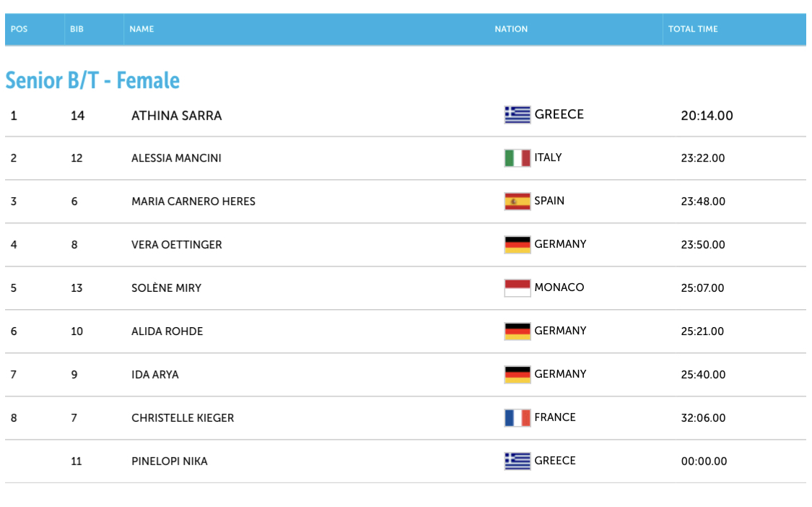Viewport: 812px width, 507px height.
Task: Click the Spain flag icon
Action: [517, 201]
